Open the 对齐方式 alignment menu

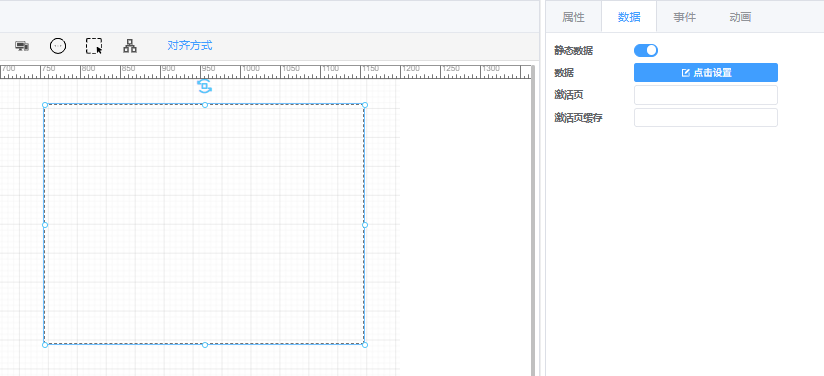coord(190,46)
